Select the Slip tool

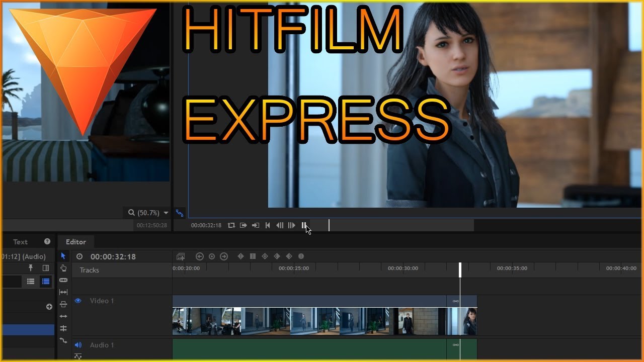pyautogui.click(x=63, y=292)
